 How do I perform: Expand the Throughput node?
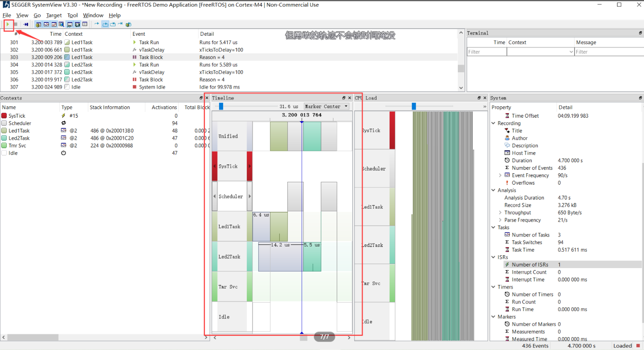[x=500, y=213]
